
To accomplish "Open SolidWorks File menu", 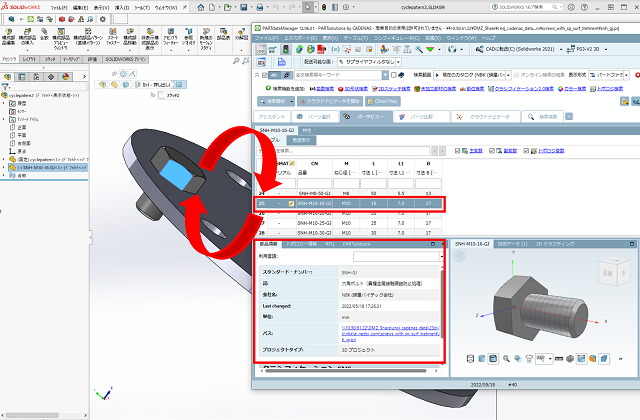I will 59,8.
